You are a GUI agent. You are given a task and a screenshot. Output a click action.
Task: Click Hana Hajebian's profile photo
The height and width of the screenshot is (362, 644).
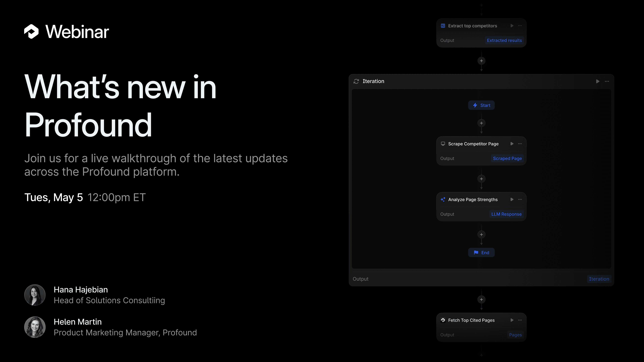(35, 295)
